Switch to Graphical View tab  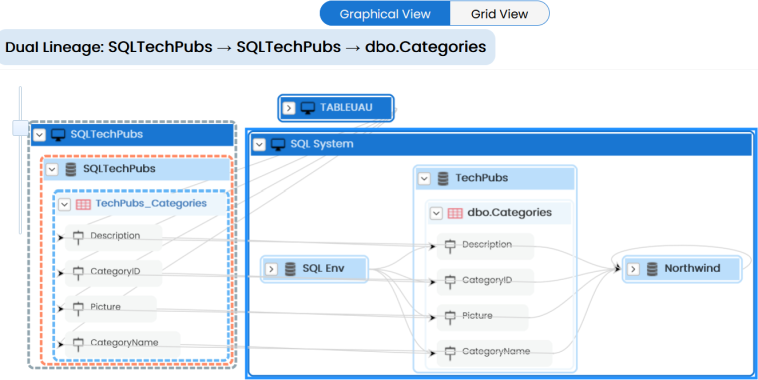[x=385, y=14]
